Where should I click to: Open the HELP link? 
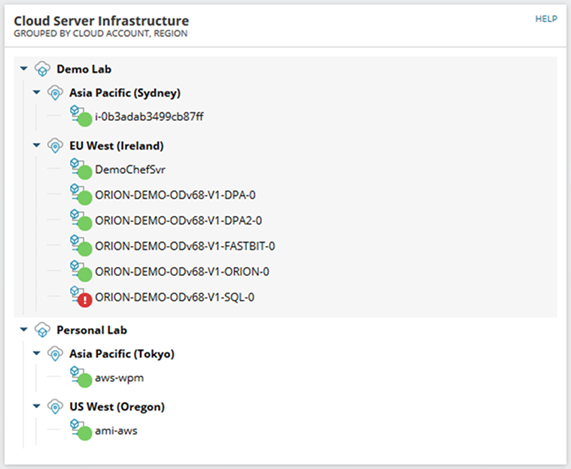click(x=546, y=19)
